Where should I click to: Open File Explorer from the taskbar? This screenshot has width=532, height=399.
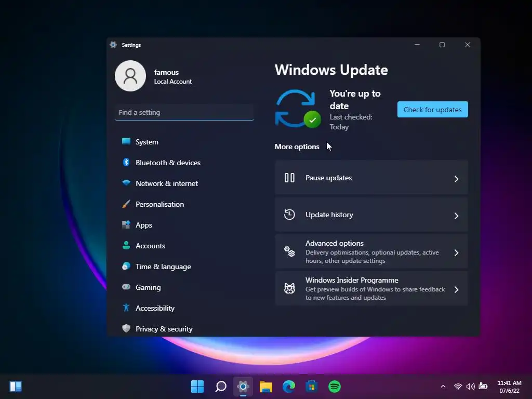[266, 387]
